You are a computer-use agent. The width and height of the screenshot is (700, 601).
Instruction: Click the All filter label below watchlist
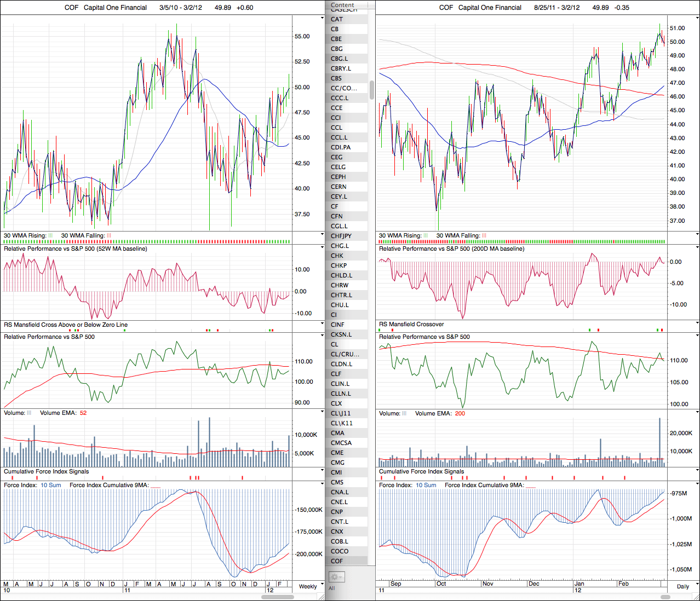click(331, 588)
